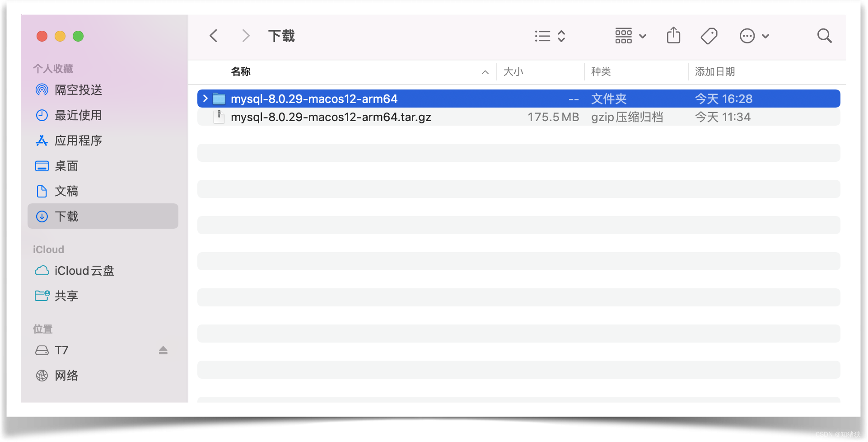Viewport: 868px width, 442px height.
Task: Click the 今天 16:28 date cell
Action: [x=723, y=99]
